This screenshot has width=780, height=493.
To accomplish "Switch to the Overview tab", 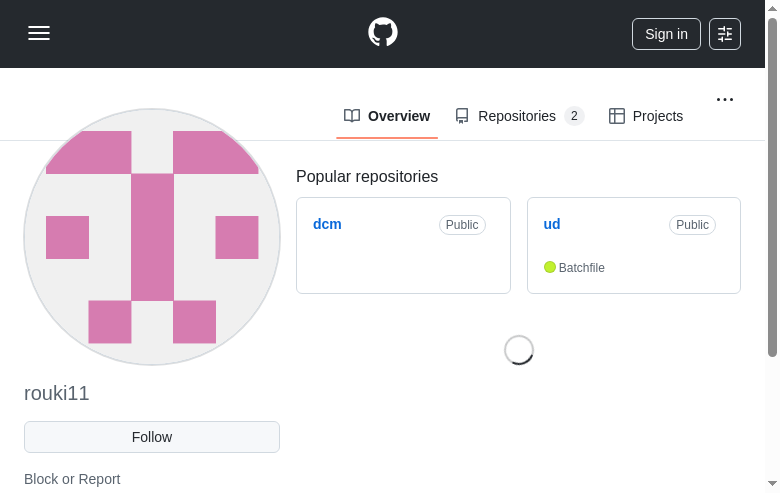I will click(398, 116).
